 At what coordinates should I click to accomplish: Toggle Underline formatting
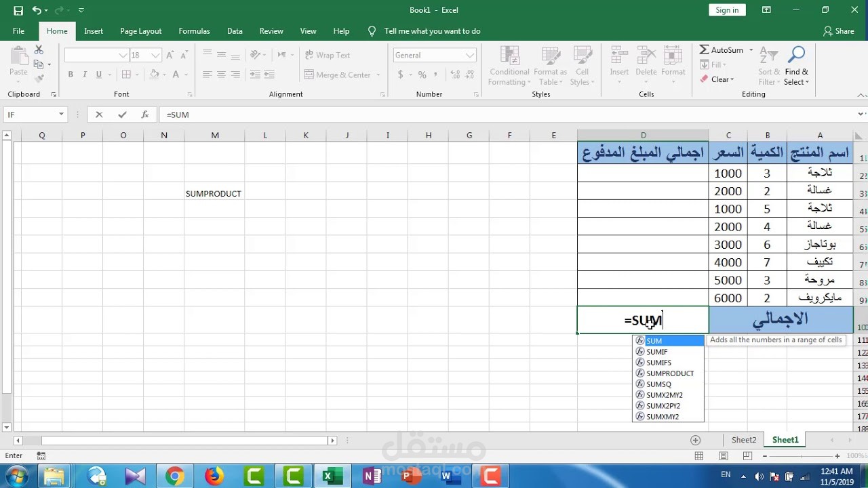point(99,75)
